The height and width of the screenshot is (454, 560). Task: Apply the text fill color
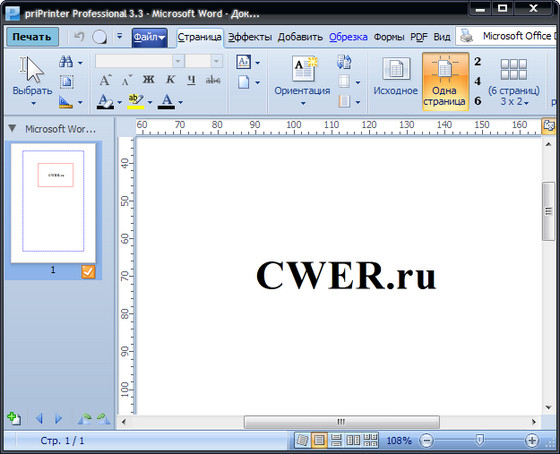click(105, 101)
